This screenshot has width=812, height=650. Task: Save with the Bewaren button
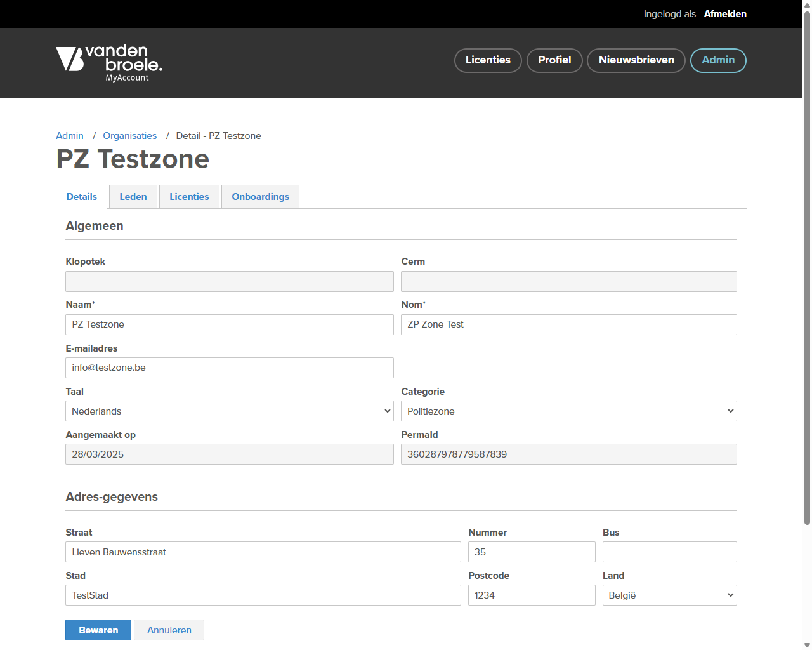[98, 630]
